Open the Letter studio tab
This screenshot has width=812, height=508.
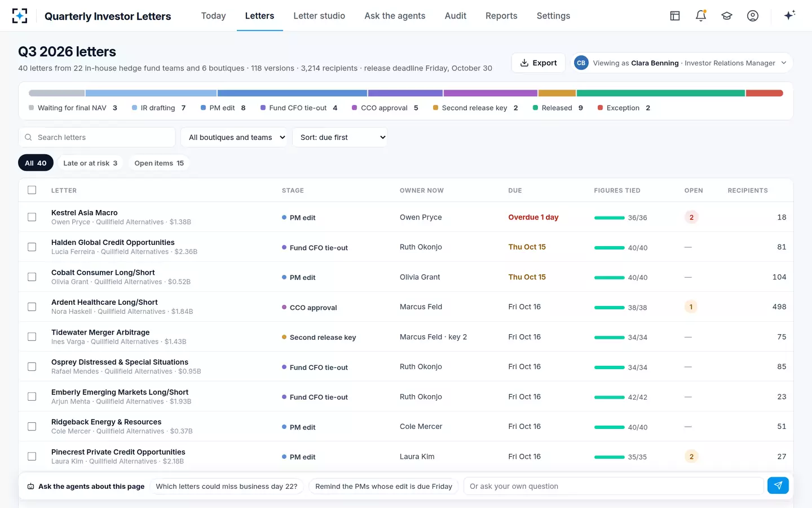[319, 16]
